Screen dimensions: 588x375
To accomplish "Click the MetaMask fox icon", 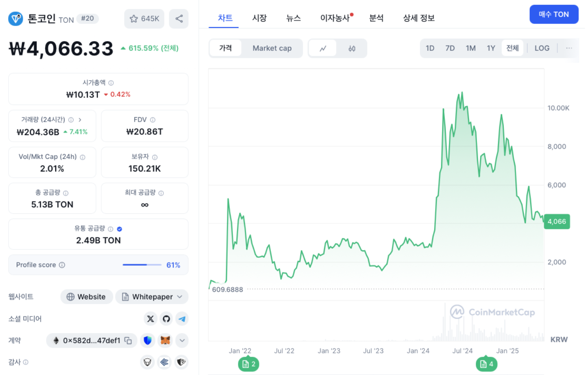I will [x=165, y=340].
